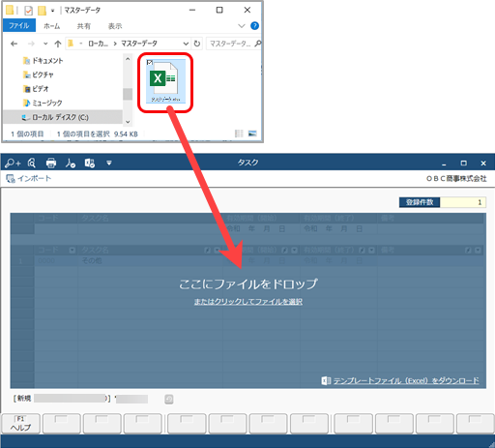Expand the address bar history dropdown
495x448 pixels.
click(x=186, y=44)
